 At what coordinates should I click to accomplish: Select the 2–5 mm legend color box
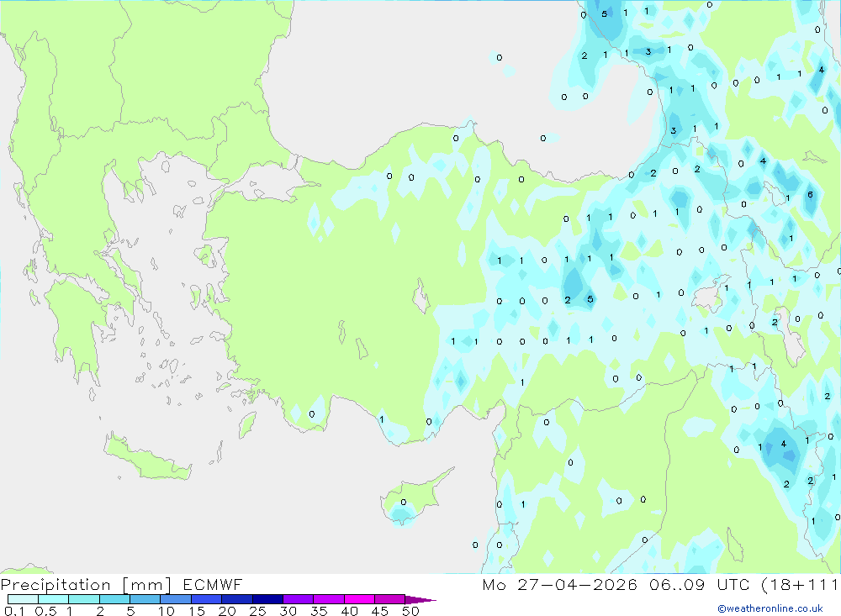114,599
